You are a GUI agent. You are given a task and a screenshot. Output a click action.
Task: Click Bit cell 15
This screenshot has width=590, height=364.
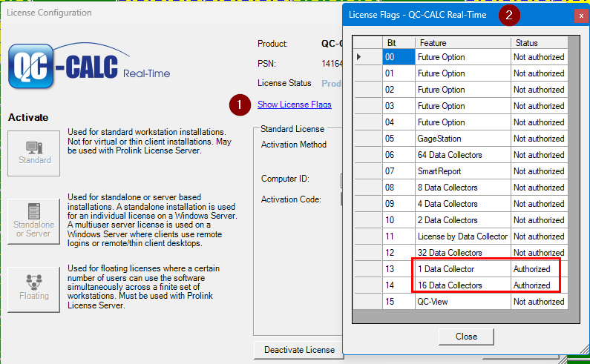point(399,302)
